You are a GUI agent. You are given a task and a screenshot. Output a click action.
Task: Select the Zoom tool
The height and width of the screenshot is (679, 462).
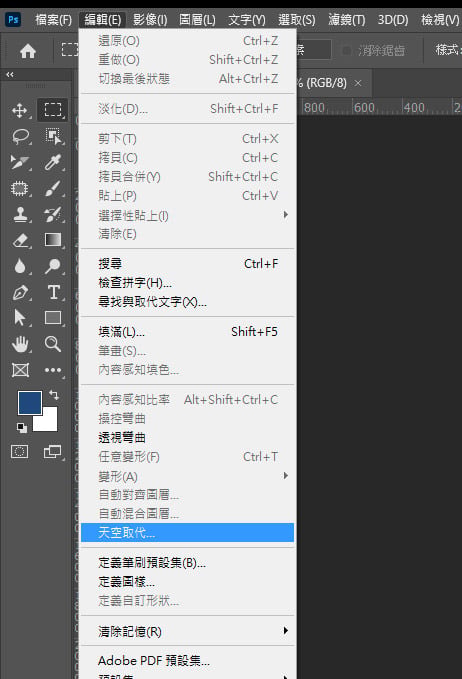point(53,344)
